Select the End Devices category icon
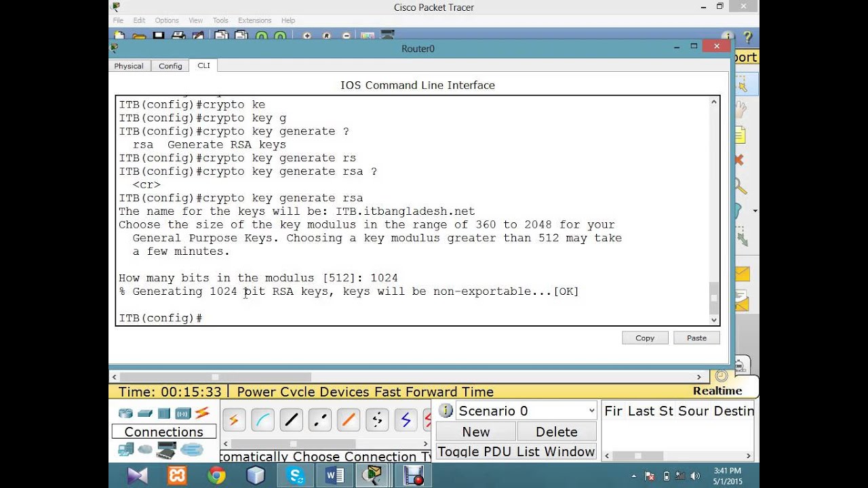The width and height of the screenshot is (868, 488). tap(125, 449)
